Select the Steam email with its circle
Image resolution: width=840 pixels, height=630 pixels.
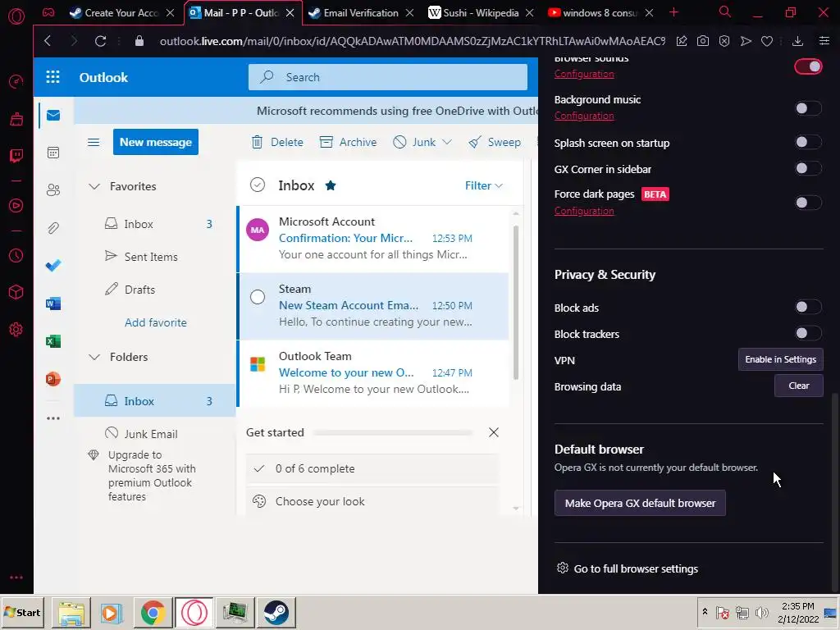(258, 297)
